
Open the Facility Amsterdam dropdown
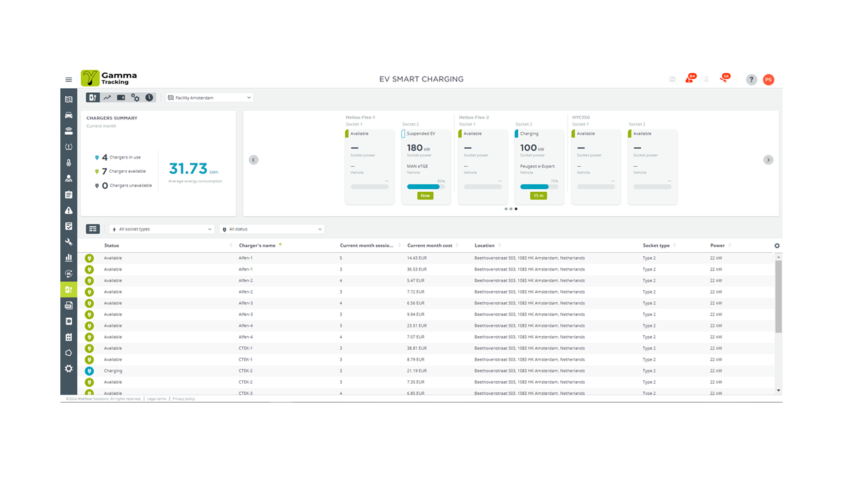point(210,98)
